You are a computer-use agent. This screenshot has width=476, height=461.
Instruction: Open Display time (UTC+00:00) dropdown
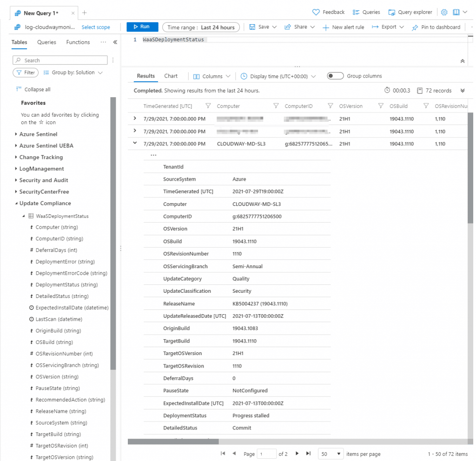(x=278, y=76)
